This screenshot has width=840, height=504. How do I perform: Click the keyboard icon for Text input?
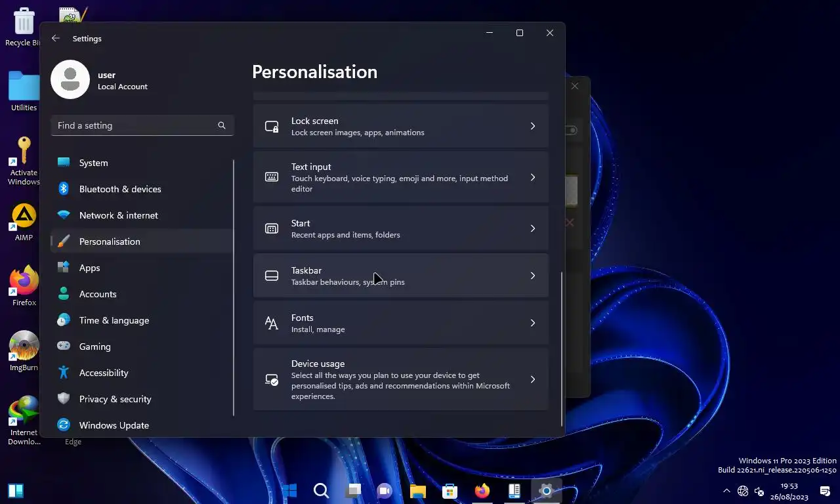click(x=272, y=177)
